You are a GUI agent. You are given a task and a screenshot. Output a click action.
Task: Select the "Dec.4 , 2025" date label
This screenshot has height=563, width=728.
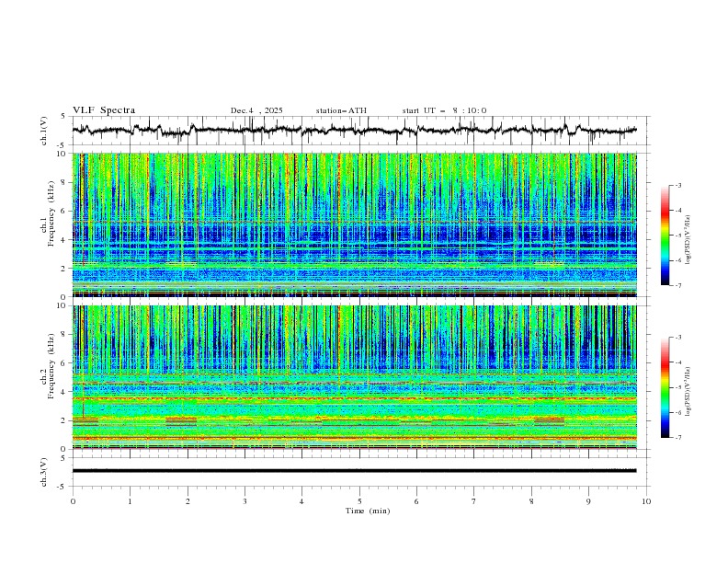256,110
